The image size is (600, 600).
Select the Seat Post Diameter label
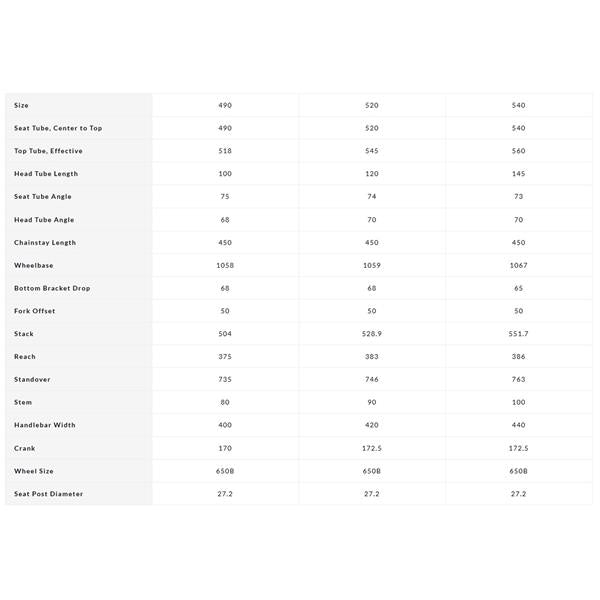pos(49,494)
